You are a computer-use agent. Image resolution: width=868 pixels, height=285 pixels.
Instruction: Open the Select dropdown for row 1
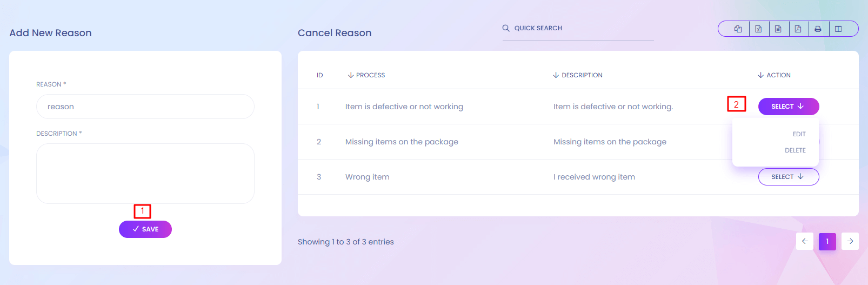[788, 107]
